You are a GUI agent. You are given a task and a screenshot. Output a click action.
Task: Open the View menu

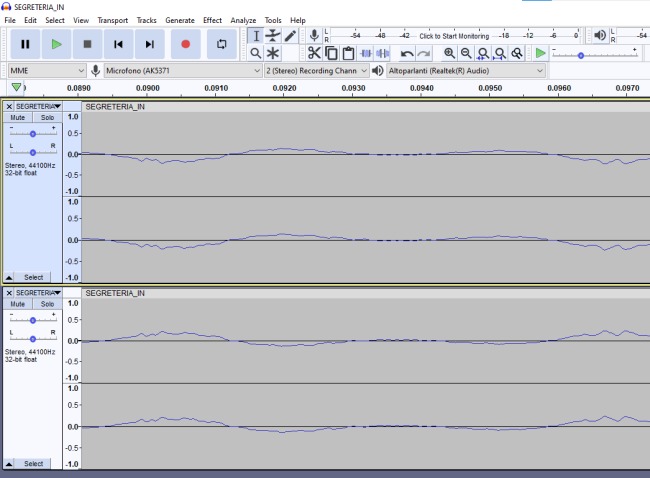[x=81, y=20]
